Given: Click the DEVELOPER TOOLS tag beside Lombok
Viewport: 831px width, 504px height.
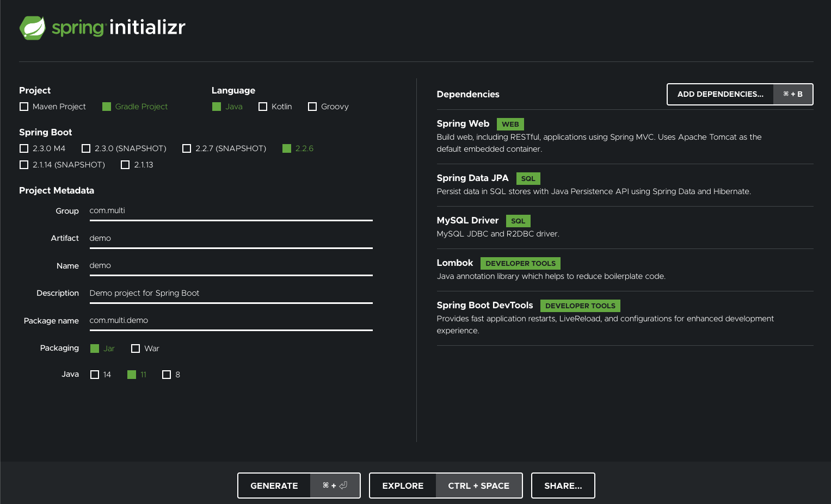Looking at the screenshot, I should (x=521, y=264).
